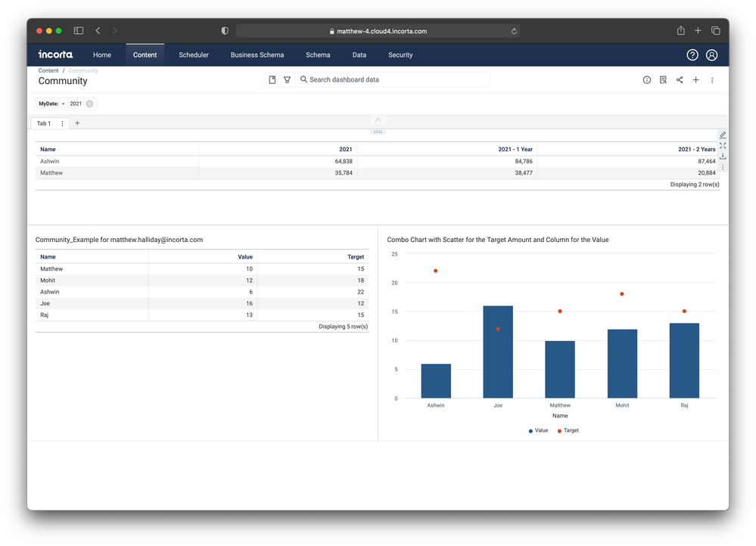Image resolution: width=756 pixels, height=546 pixels.
Task: Go to the Business Schema tab
Action: coord(257,55)
